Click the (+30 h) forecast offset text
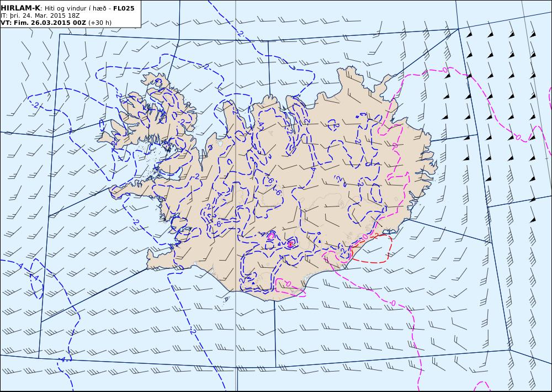The image size is (552, 392). pos(99,23)
